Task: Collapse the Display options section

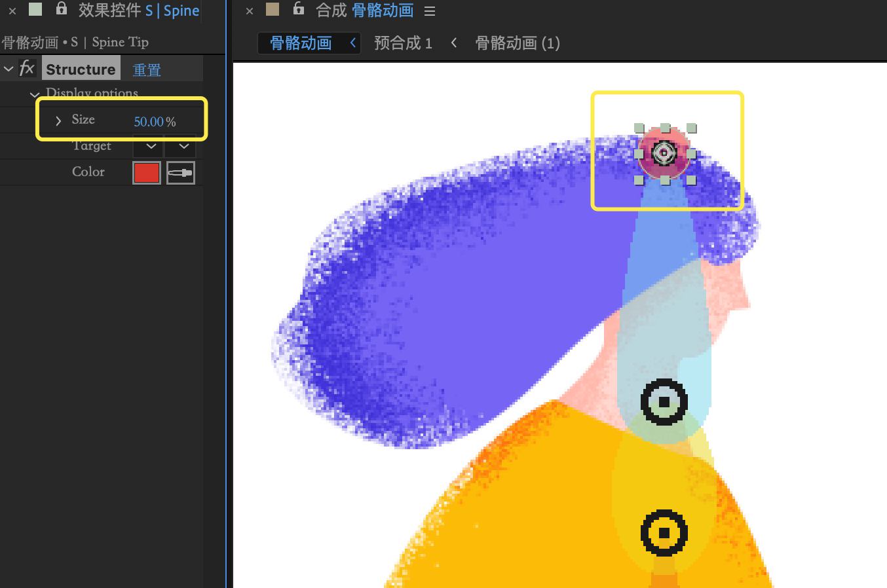Action: (x=35, y=94)
